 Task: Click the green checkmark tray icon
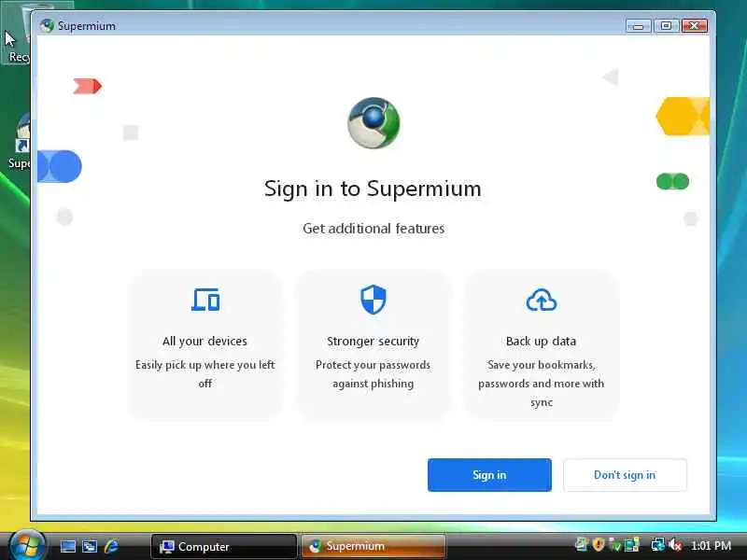(x=615, y=545)
